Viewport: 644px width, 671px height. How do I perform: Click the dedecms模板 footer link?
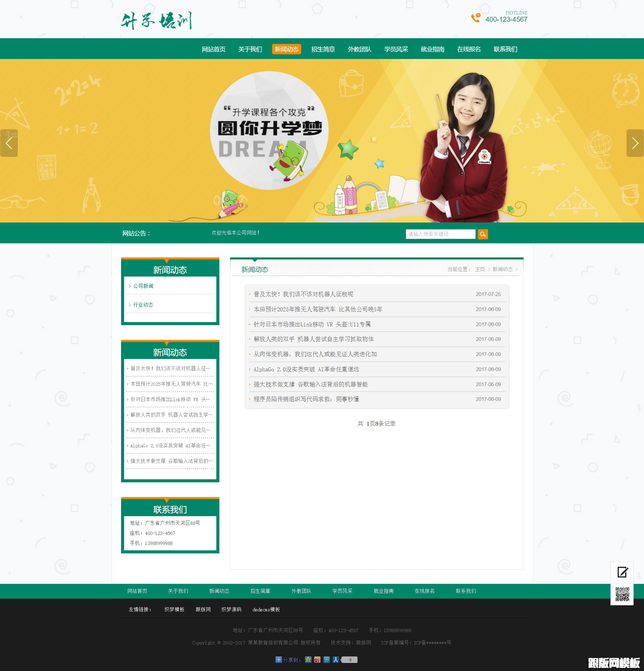click(x=267, y=609)
